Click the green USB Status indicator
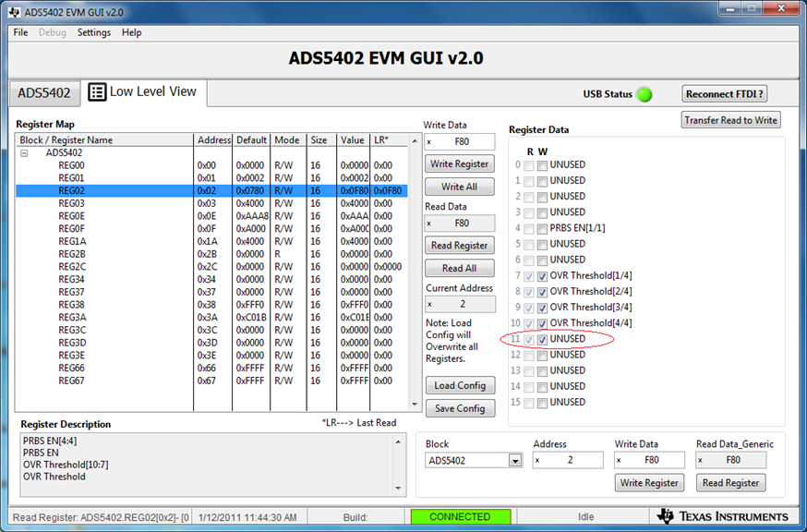Screen dimensions: 807x532 (x=644, y=95)
